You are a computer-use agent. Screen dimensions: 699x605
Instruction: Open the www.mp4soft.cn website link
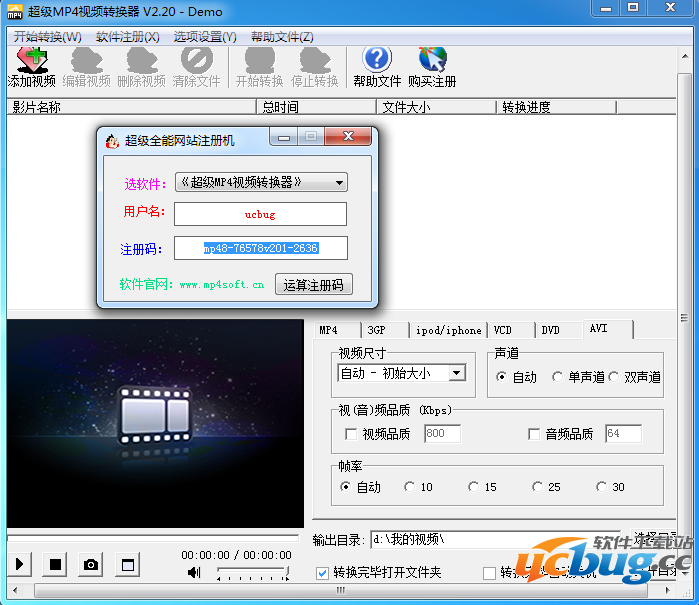point(222,284)
